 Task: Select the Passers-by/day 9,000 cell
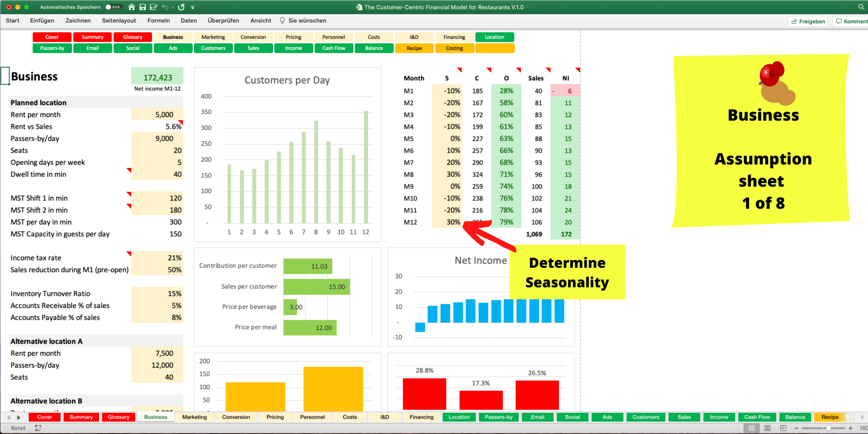coord(157,138)
